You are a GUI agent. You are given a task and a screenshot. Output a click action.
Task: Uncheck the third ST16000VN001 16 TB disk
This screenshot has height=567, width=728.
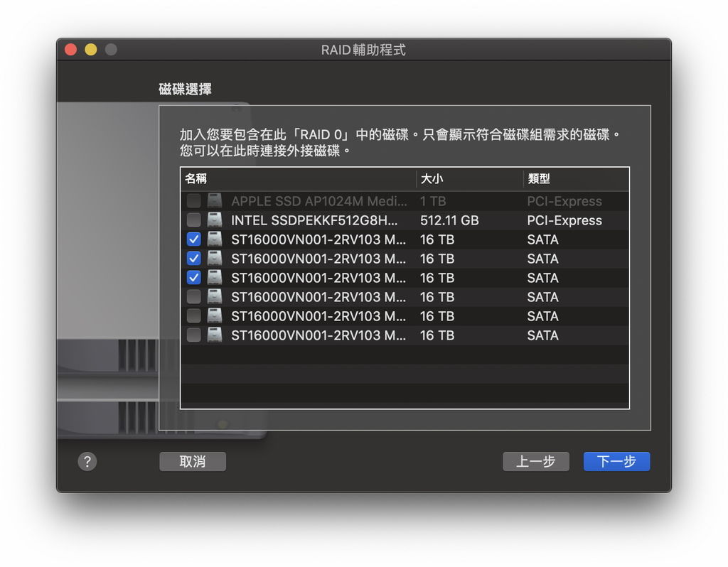193,278
